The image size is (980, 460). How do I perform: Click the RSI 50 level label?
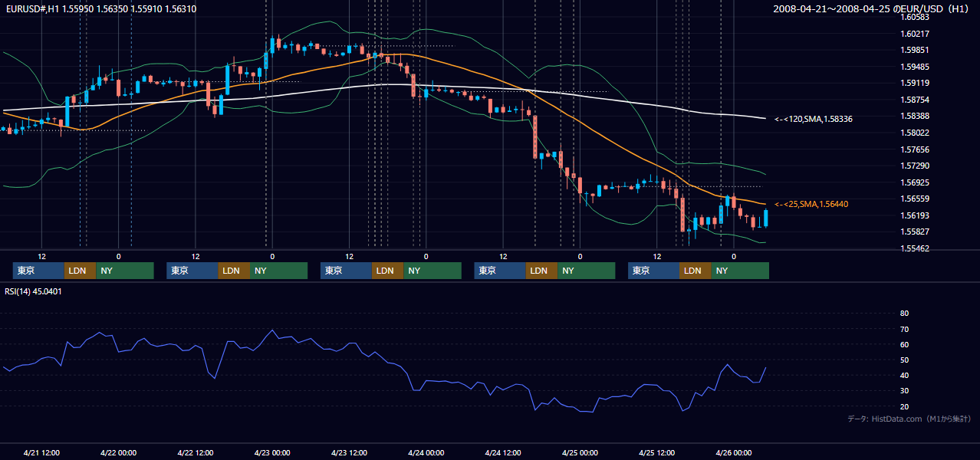tap(904, 360)
